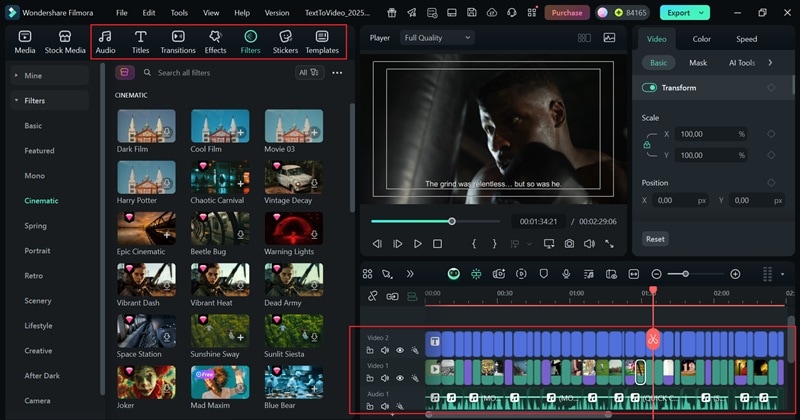This screenshot has width=800, height=420.
Task: Click the cloud upload icon
Action: (x=492, y=13)
